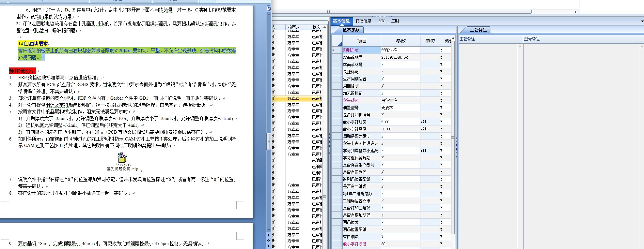The image size is (644, 249).
Task: Select the 周期格式 row label
Action: click(361, 86)
